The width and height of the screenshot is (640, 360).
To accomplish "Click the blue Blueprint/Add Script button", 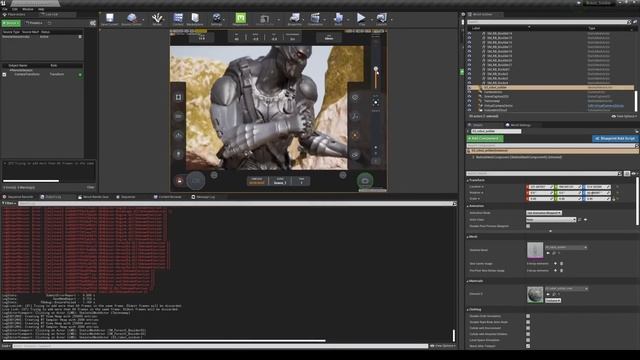I will tap(615, 138).
